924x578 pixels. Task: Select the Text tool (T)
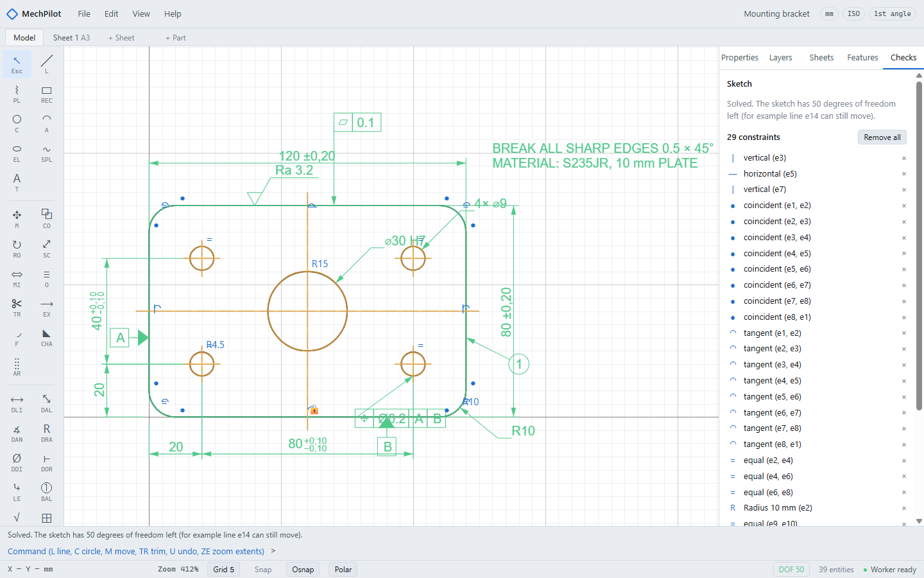17,182
